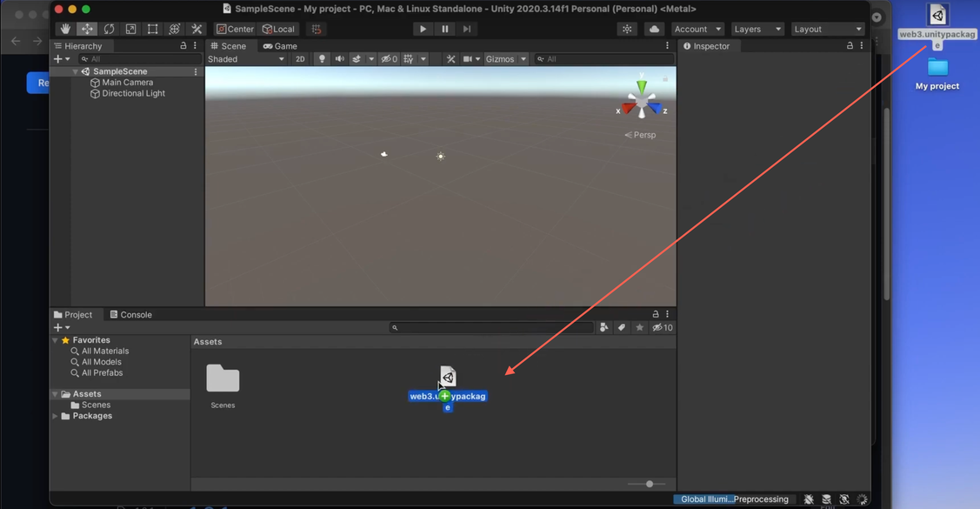980x509 pixels.
Task: Click the save search star icon
Action: [639, 327]
